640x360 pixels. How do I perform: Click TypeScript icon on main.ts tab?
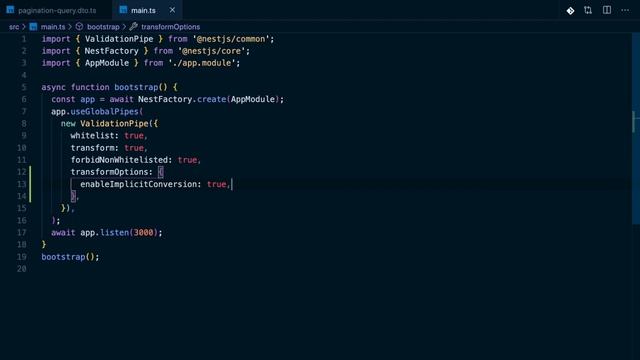point(123,10)
